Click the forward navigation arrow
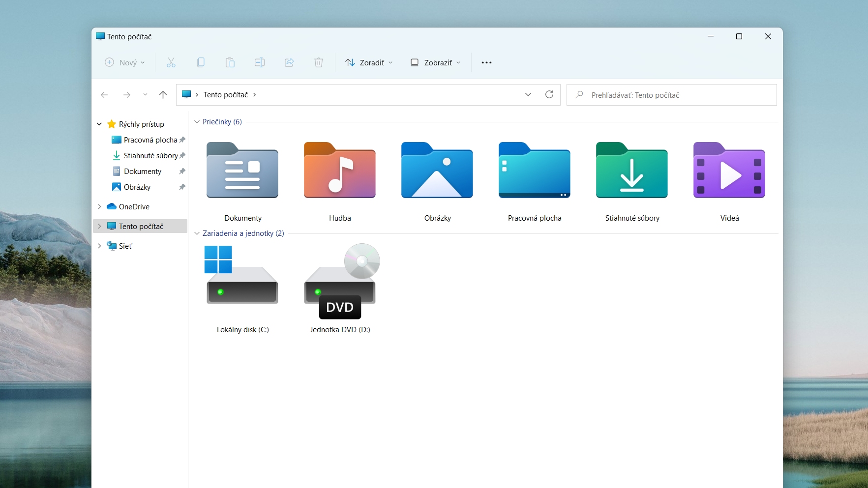The image size is (868, 488). (127, 95)
